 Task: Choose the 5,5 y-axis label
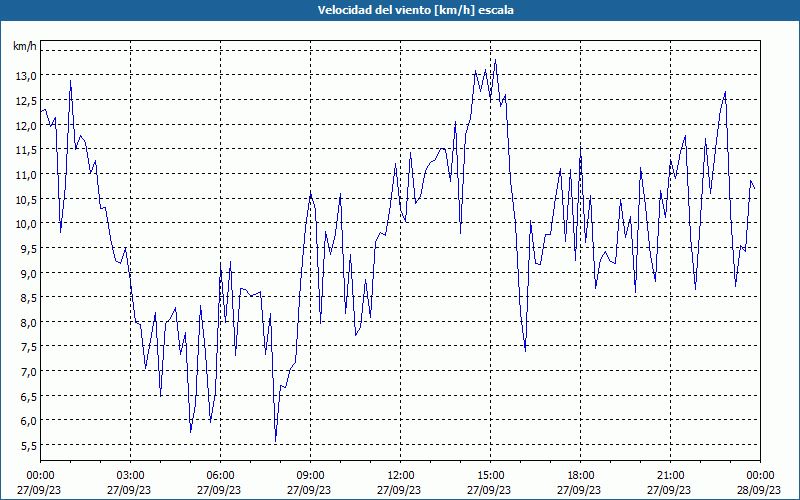point(28,446)
